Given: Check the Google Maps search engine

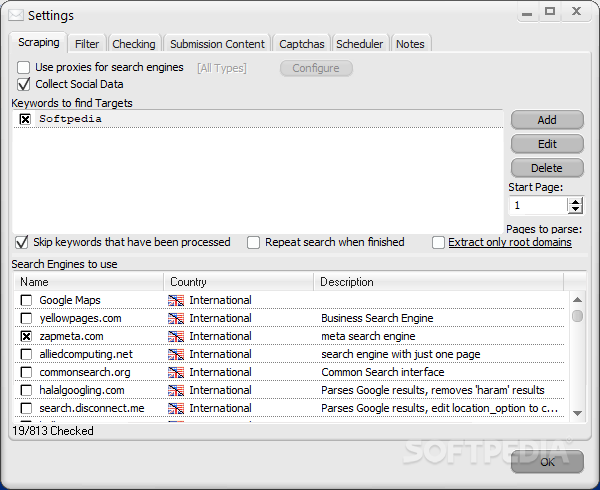Looking at the screenshot, I should 26,301.
